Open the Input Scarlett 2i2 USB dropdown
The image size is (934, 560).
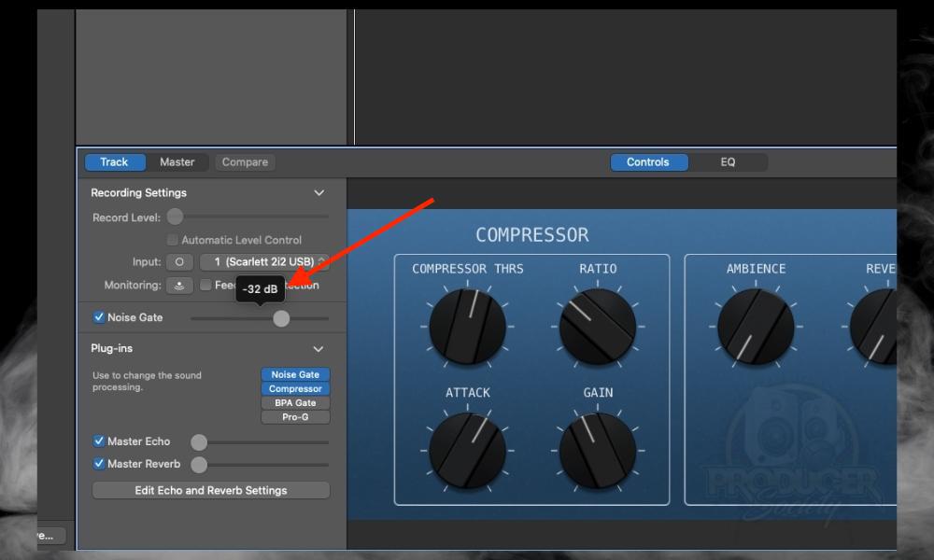click(264, 262)
